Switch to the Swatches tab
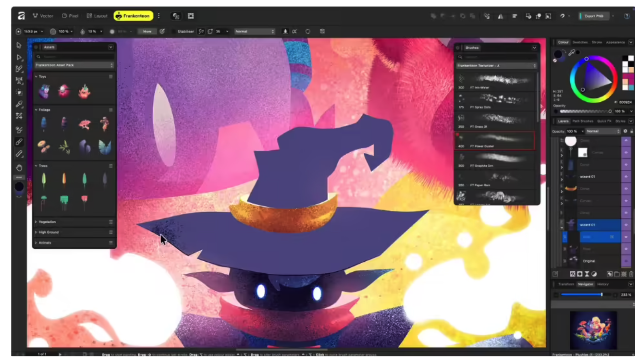The height and width of the screenshot is (364, 639). (x=580, y=42)
